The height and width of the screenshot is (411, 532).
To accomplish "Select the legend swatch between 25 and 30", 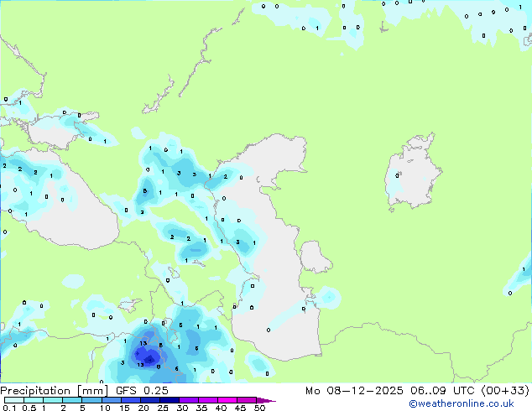I will coord(169,400).
